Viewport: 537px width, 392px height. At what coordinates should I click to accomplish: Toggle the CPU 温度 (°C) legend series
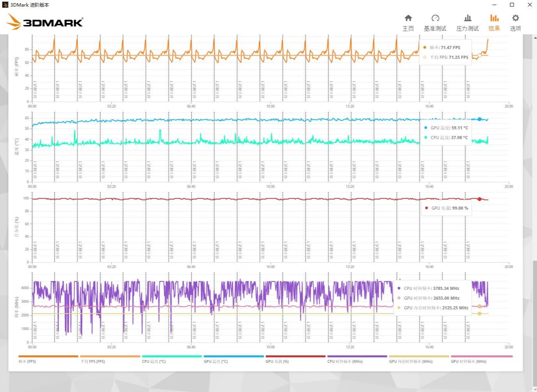172,358
